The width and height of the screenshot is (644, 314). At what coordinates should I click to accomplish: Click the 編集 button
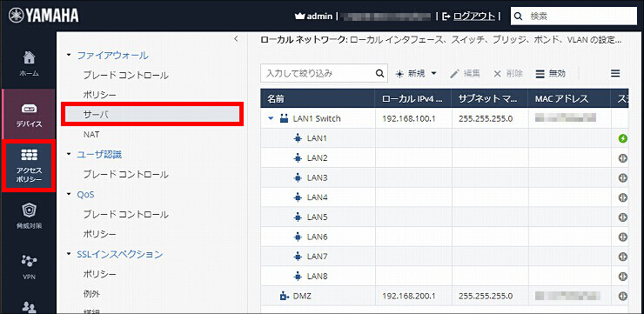(x=465, y=73)
